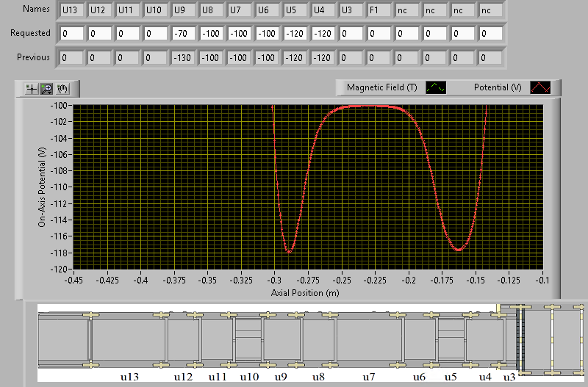Viewport: 588px width, 387px height.
Task: Click Requested value field for U4
Action: click(323, 34)
